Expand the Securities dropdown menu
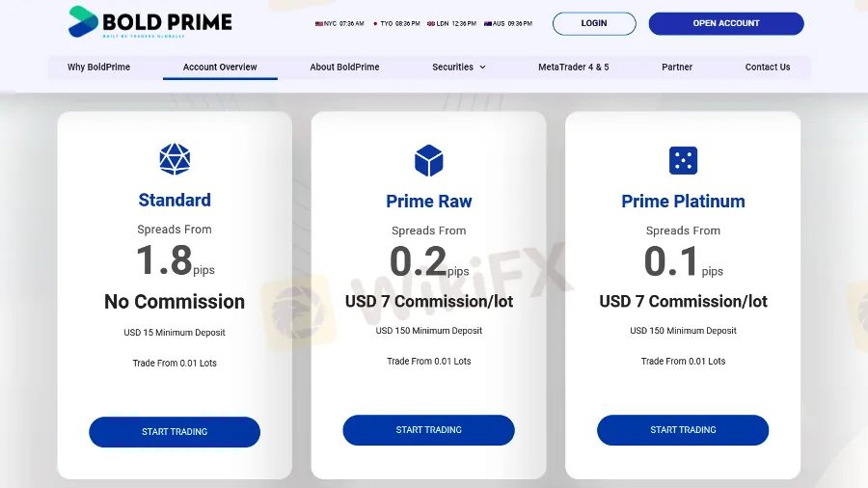Image resolution: width=868 pixels, height=488 pixels. click(459, 68)
